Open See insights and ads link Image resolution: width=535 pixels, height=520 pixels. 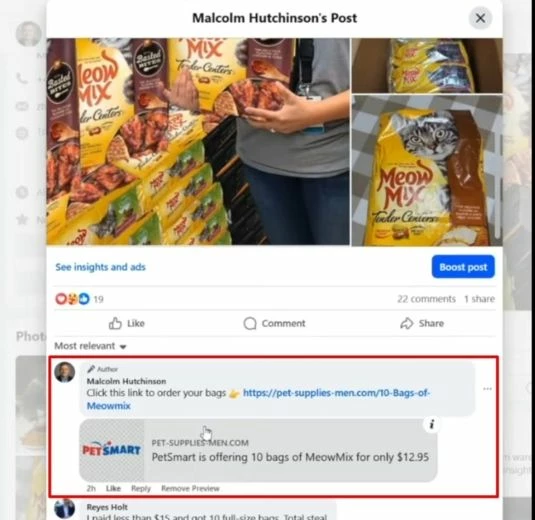tap(100, 267)
